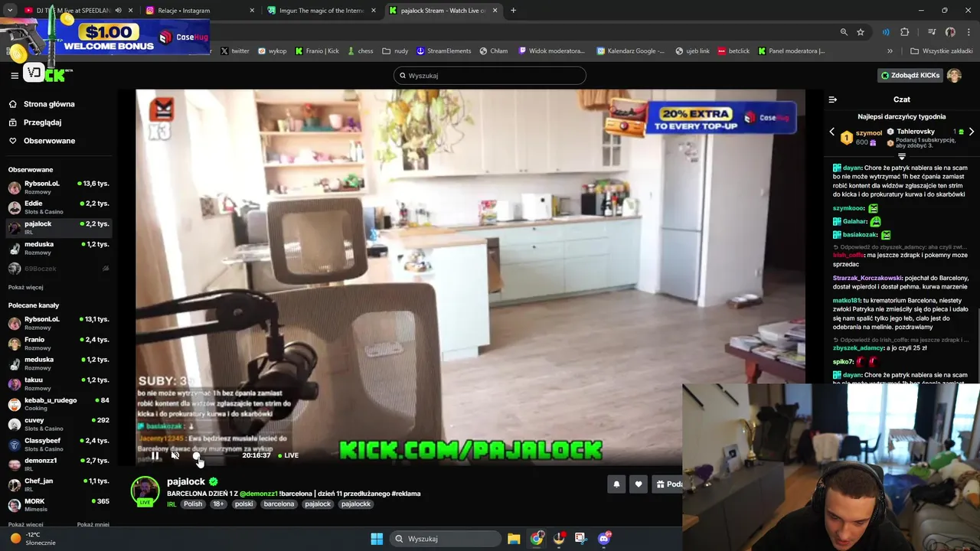Open Franio channel under Polecane kanały
Viewport: 980px width, 551px height.
(58, 344)
